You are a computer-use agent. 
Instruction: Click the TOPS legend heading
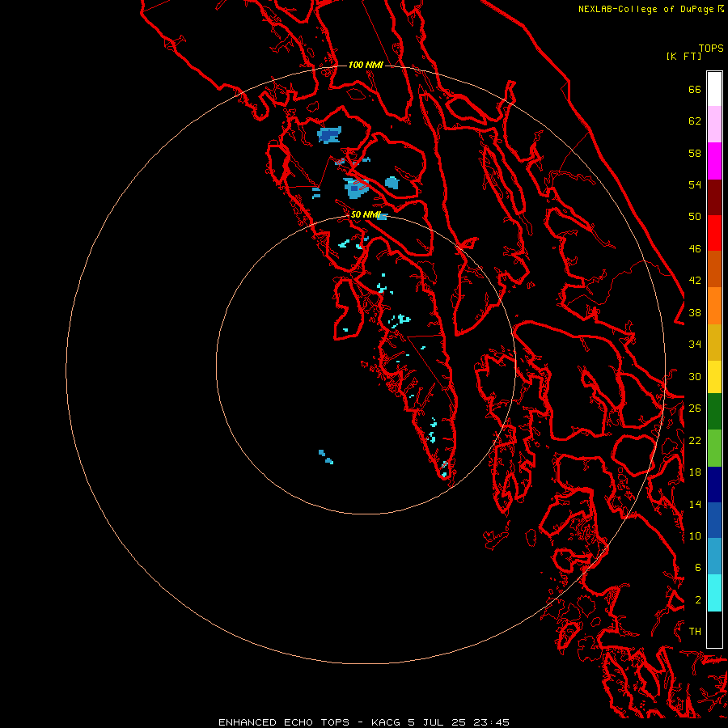pyautogui.click(x=711, y=48)
